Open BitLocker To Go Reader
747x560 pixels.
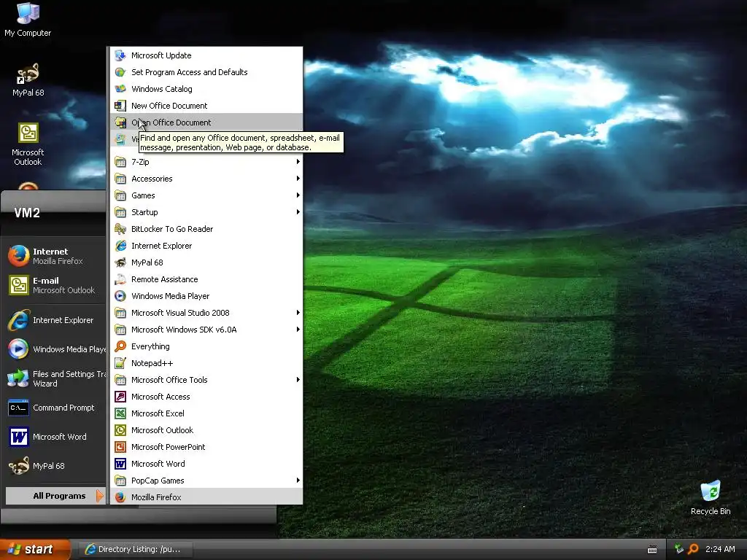(206, 229)
